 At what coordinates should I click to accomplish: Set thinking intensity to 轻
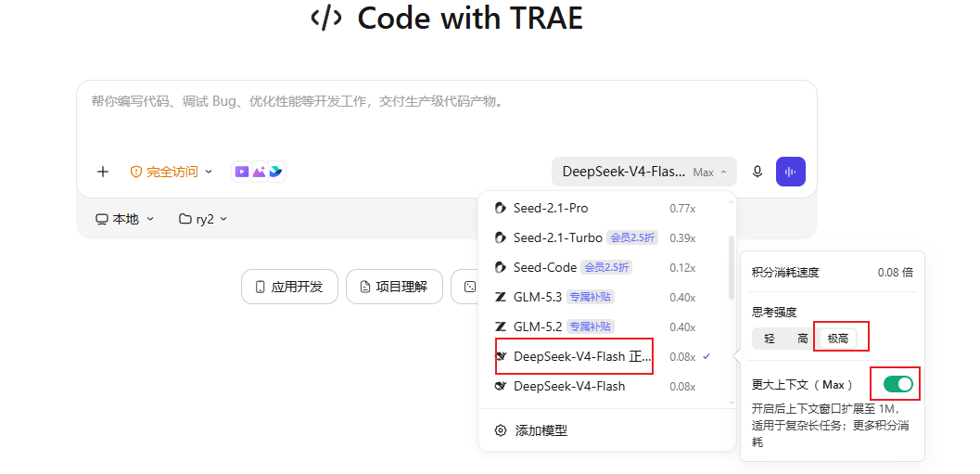point(770,339)
